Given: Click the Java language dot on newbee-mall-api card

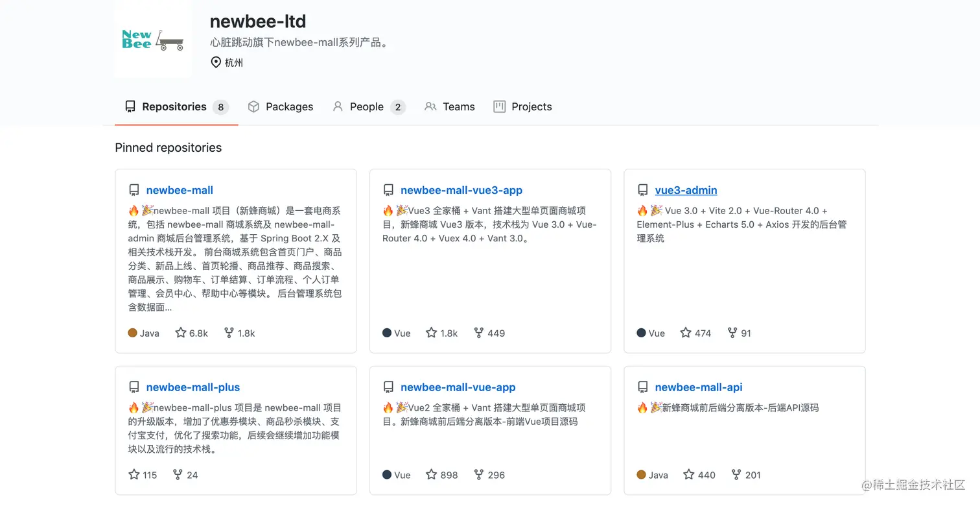Looking at the screenshot, I should 642,474.
